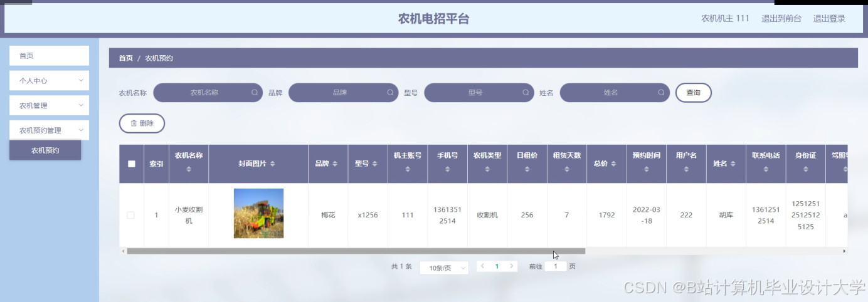Select page number 1 button

click(497, 266)
